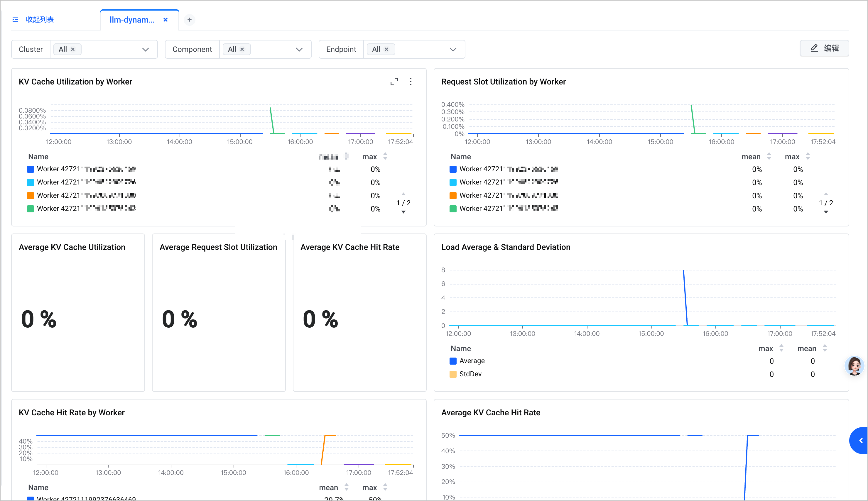
Task: Open KV Cache Utilization panel more options menu
Action: coord(411,82)
